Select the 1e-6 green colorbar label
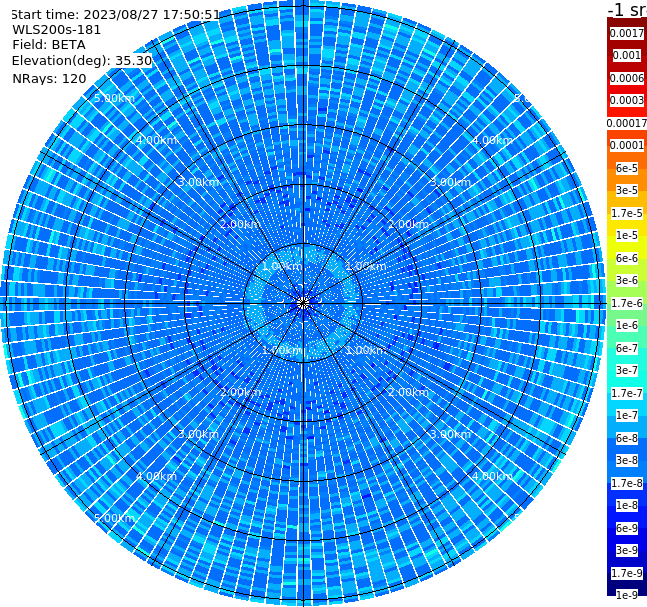The width and height of the screenshot is (647, 607). [x=627, y=325]
